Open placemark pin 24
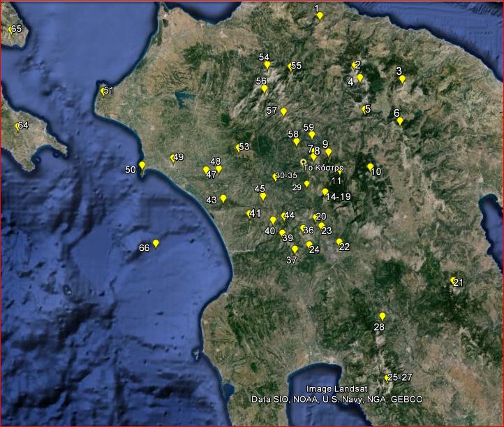This screenshot has height=427, width=504. tap(309, 245)
